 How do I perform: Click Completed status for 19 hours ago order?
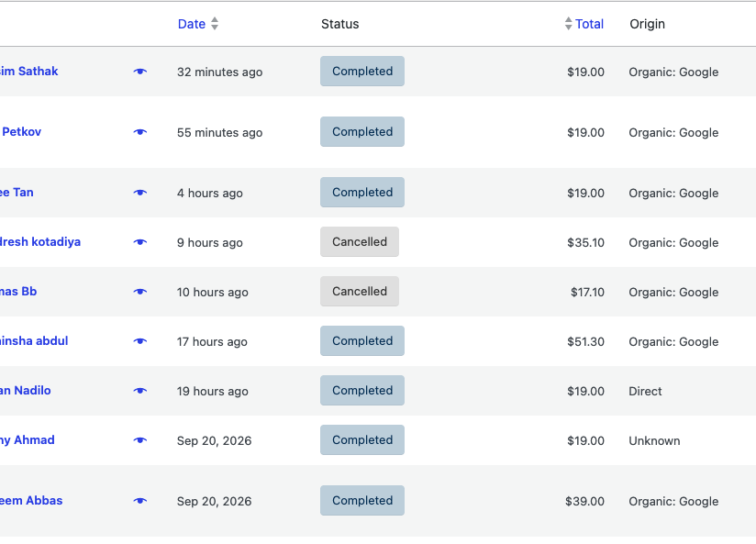(362, 391)
